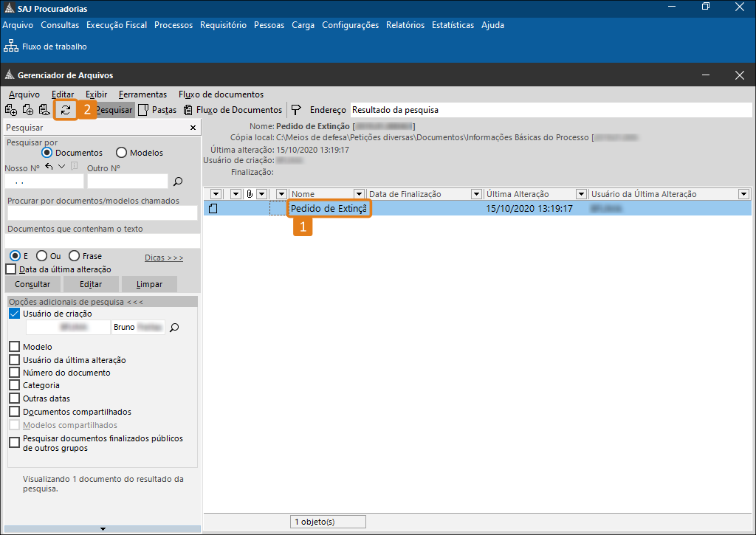This screenshot has height=535, width=756.
Task: Click the magnifier icon next to Outro Nº
Action: click(177, 181)
